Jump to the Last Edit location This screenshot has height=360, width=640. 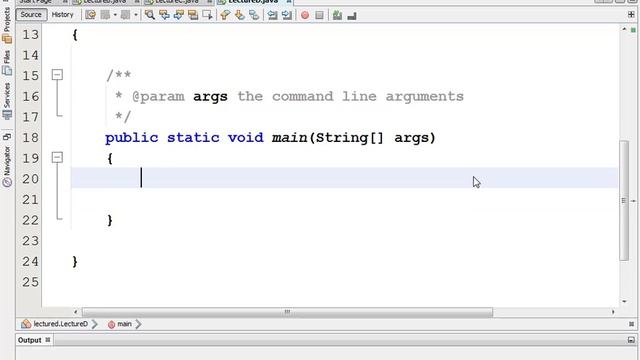[x=91, y=15]
